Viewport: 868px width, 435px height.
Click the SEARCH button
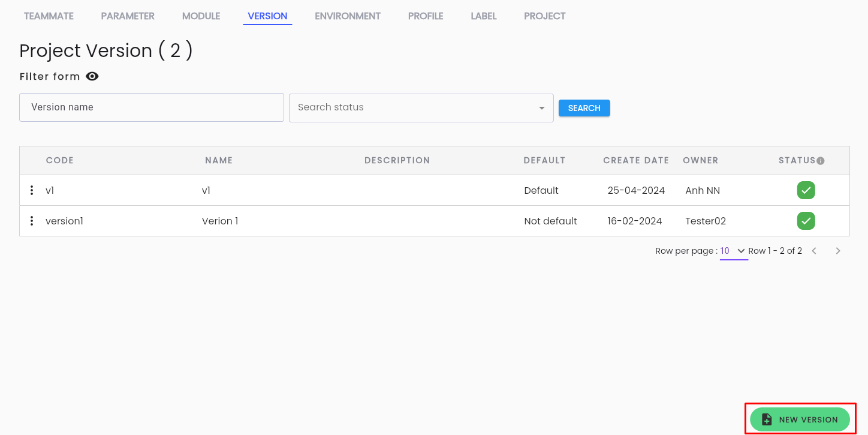coord(584,108)
